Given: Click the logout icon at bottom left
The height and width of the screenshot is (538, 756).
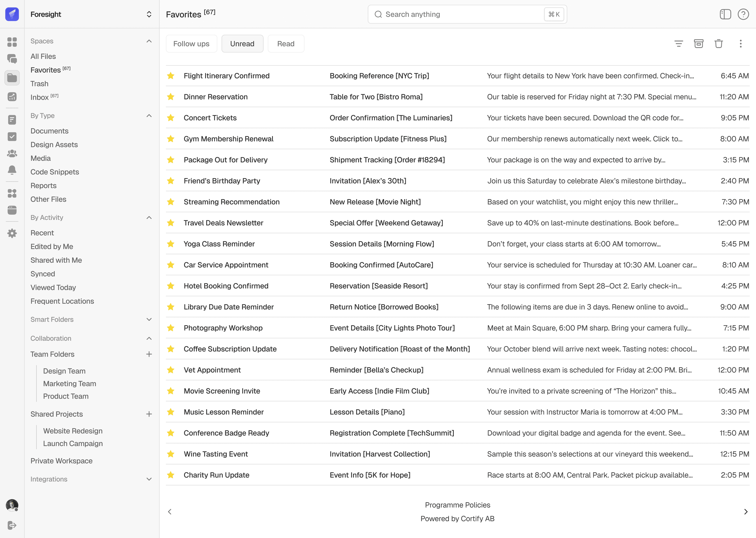Looking at the screenshot, I should tap(12, 525).
